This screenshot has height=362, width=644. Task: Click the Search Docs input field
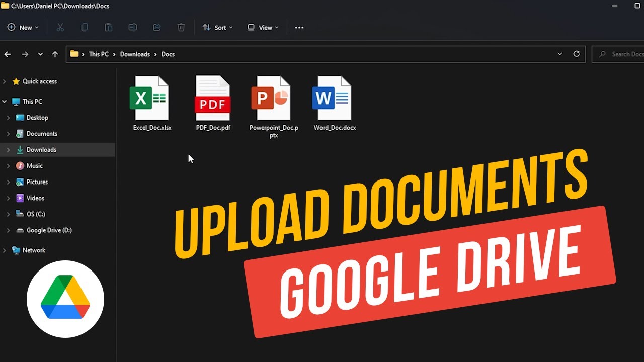click(618, 54)
